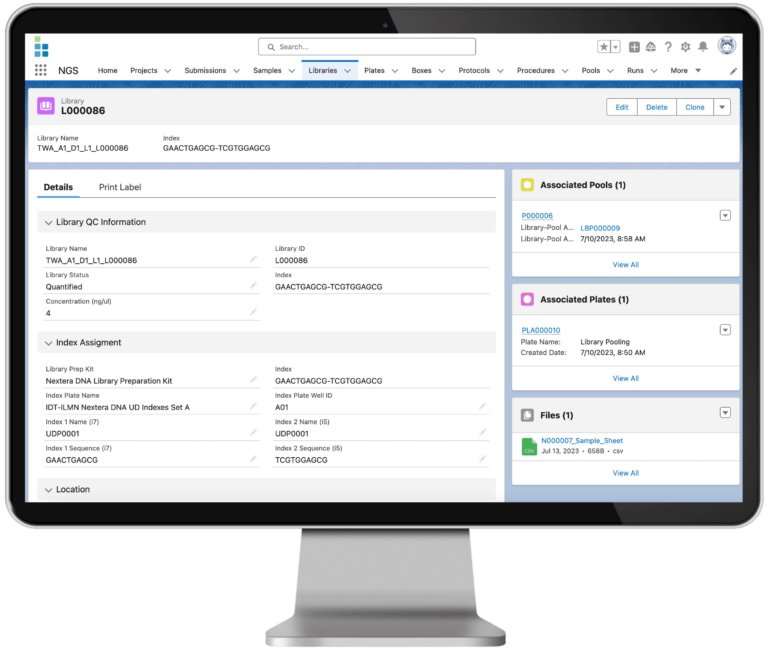This screenshot has width=768, height=672.
Task: Open the Submissions tab dropdown chevron
Action: click(x=237, y=71)
